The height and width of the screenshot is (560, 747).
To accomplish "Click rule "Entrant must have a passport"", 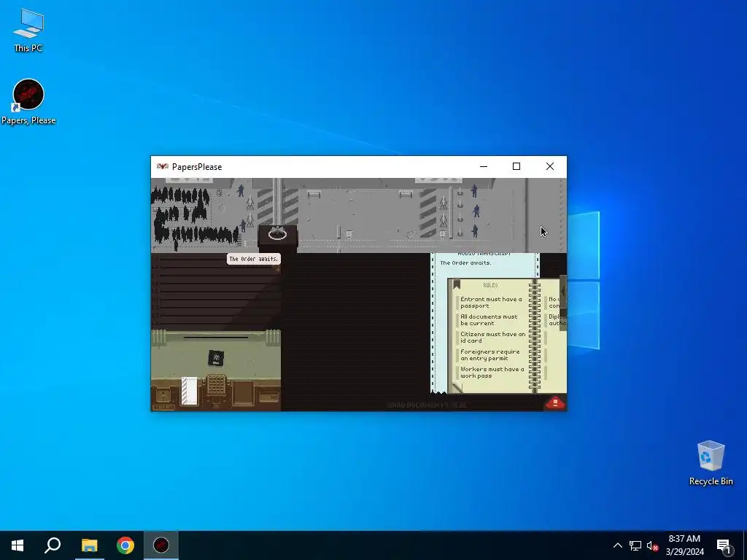I will tap(491, 303).
